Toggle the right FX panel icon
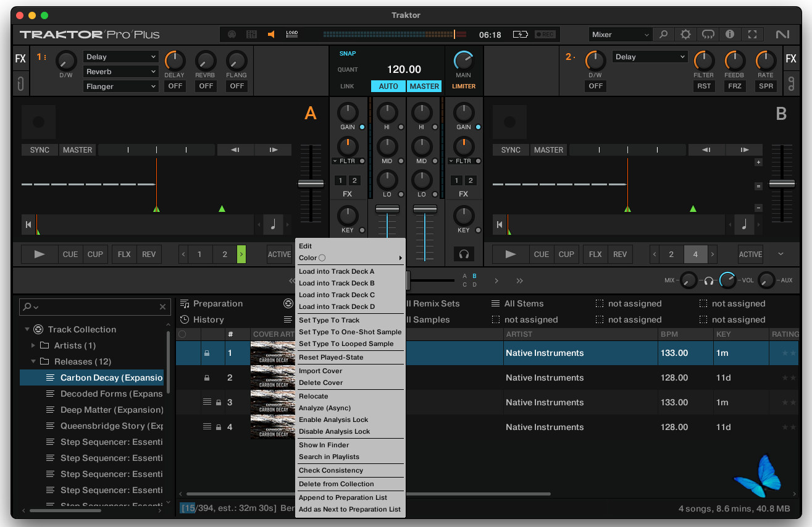The image size is (812, 527). 791,59
